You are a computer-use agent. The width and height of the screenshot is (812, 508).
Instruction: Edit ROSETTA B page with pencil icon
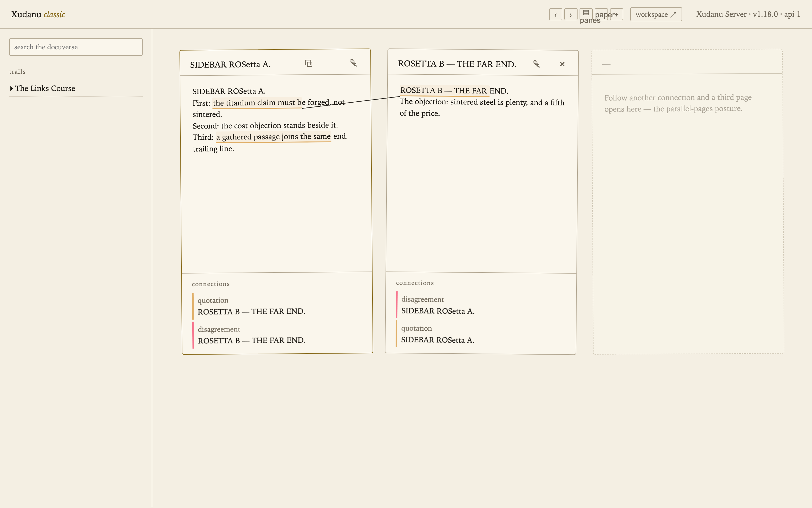(536, 64)
